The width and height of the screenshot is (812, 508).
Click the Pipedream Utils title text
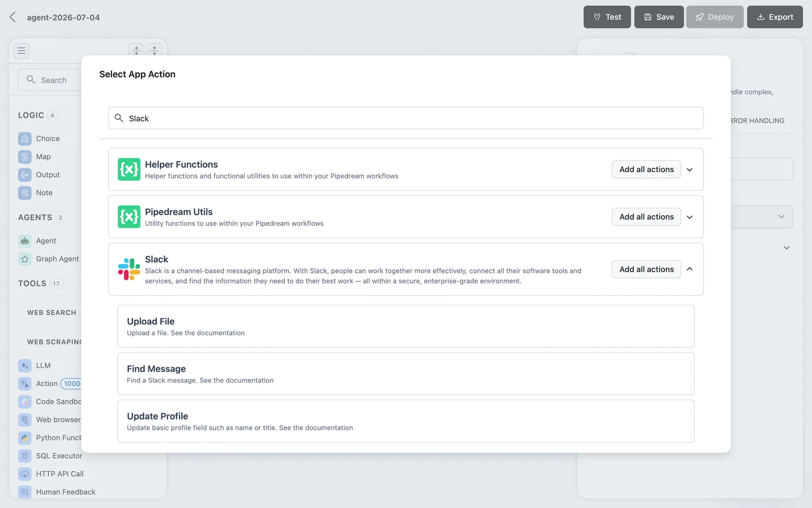[x=179, y=212]
